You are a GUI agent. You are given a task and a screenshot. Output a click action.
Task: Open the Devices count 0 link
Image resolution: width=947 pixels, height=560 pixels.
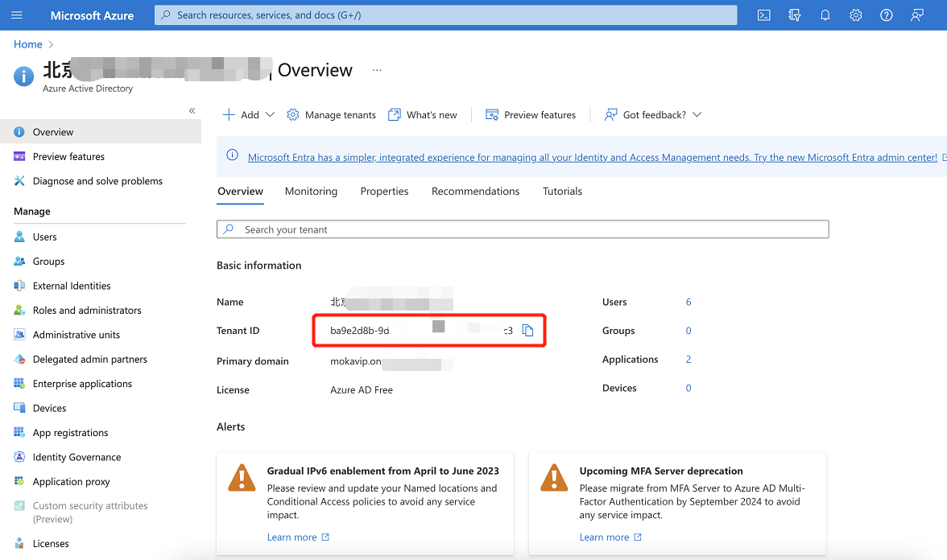[689, 388]
